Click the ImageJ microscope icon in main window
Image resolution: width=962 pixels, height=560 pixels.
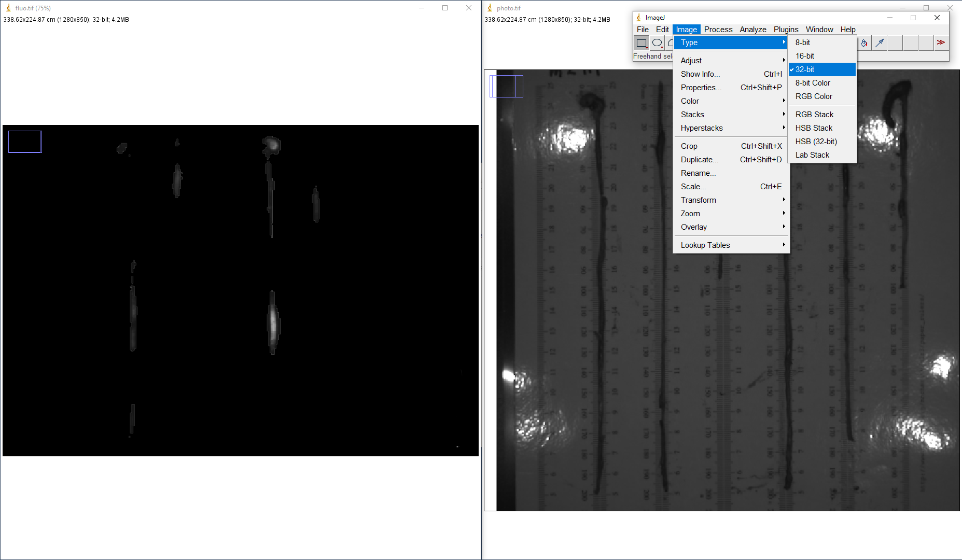639,18
